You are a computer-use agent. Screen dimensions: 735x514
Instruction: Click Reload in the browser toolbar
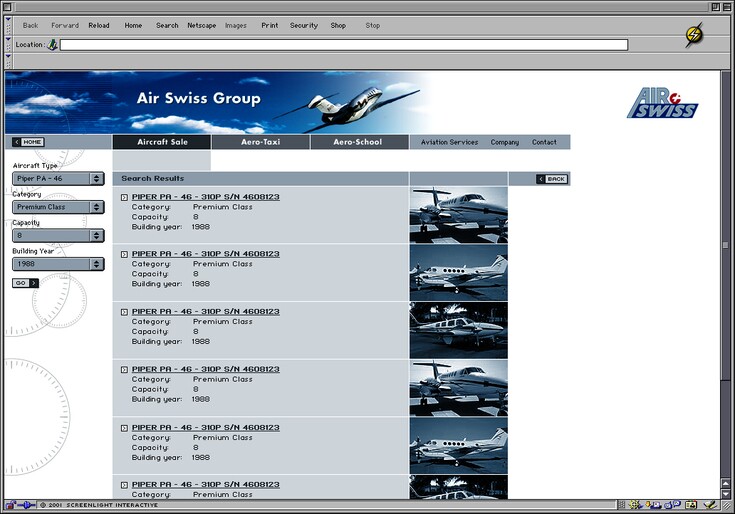tap(99, 25)
